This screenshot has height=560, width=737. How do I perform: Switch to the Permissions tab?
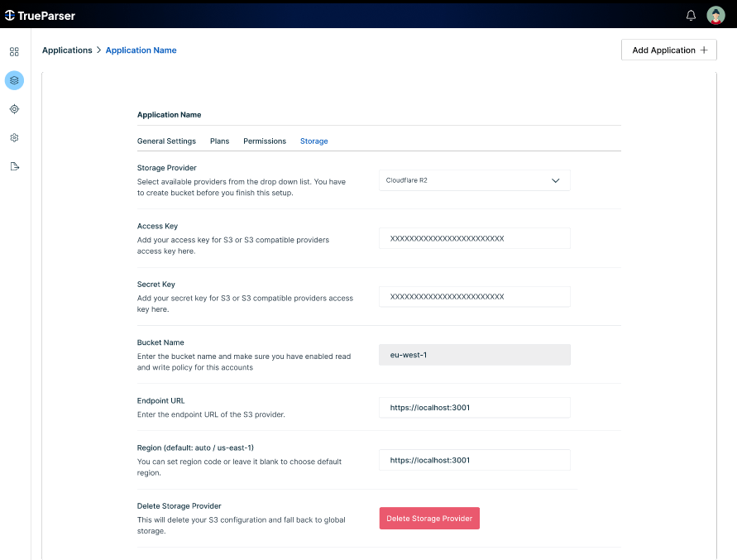click(x=265, y=141)
